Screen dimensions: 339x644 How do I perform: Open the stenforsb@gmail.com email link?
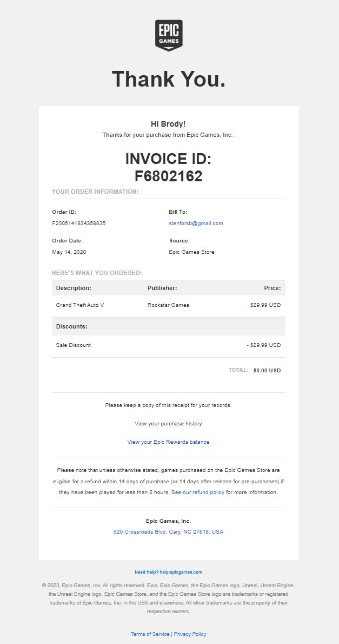click(x=196, y=224)
